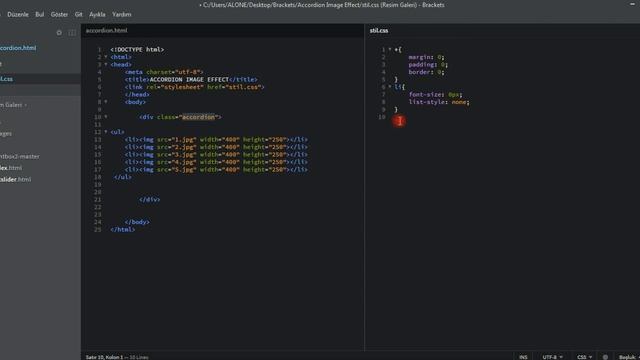
Task: Click the split editor view icon
Action: pyautogui.click(x=72, y=33)
